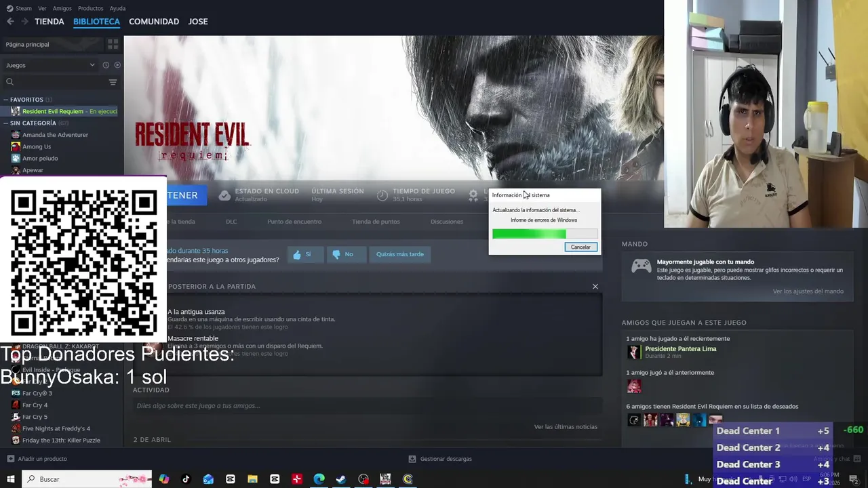Open the Ver menu

pos(42,8)
